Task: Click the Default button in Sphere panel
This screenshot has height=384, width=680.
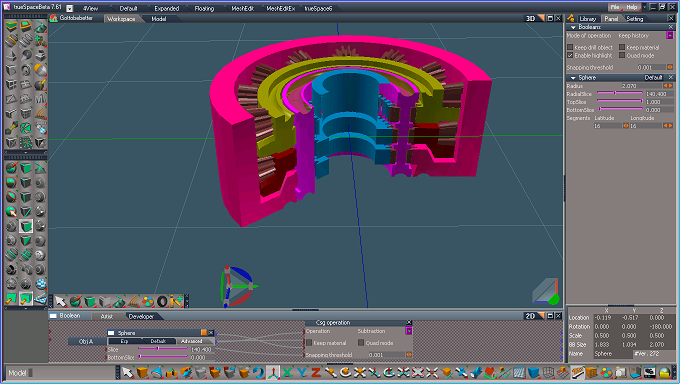Action: 653,78
